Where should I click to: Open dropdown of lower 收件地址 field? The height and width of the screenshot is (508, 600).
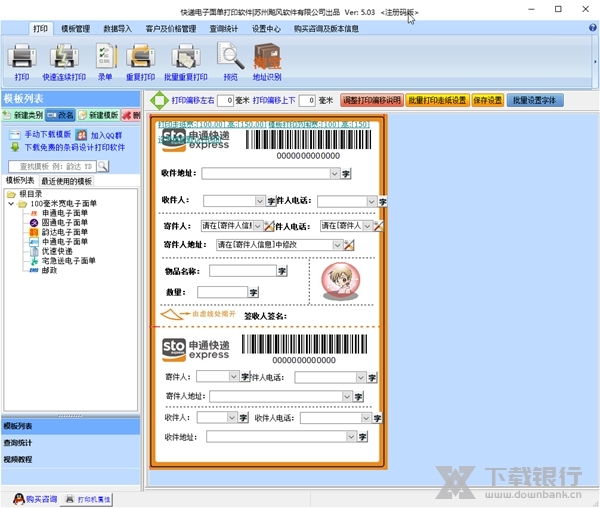351,436
